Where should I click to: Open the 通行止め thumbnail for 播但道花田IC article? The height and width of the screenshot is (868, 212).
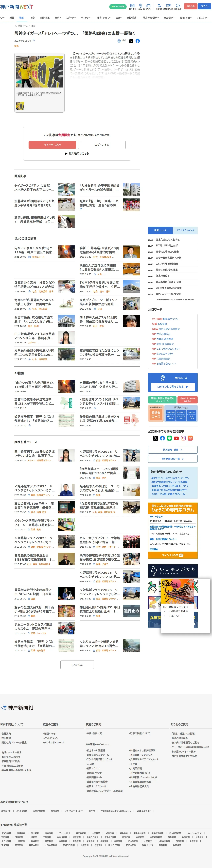pos(131,611)
